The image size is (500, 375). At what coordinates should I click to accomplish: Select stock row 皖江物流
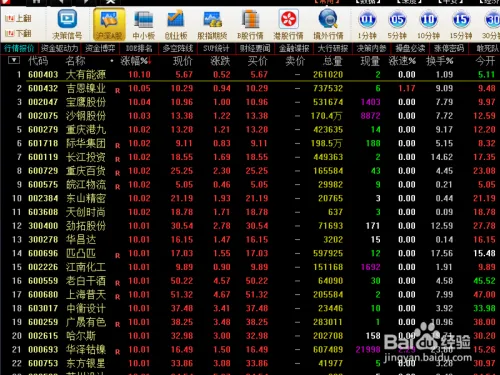(x=250, y=184)
